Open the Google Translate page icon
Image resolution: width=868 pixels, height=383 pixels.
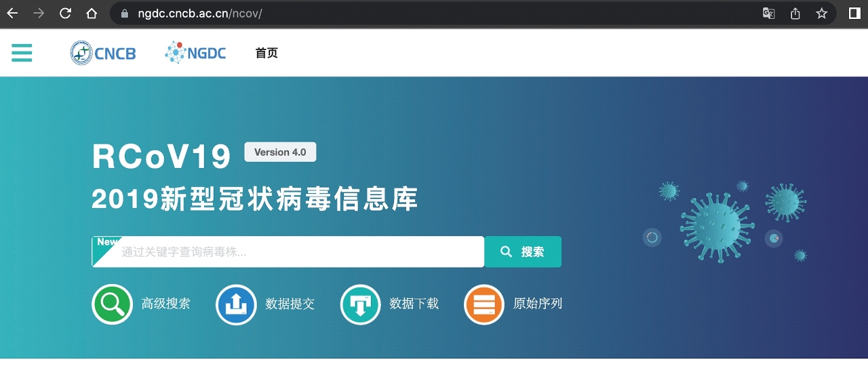click(768, 14)
